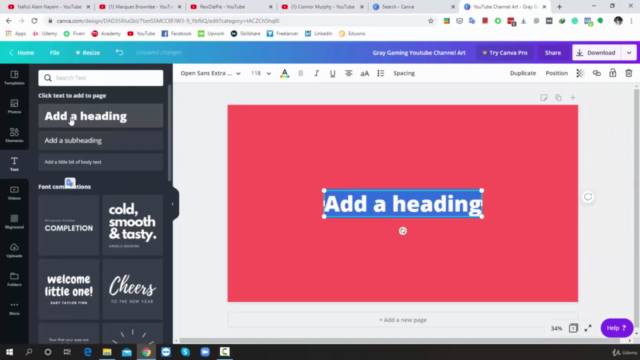Screen dimensions: 640x360
Task: Toggle bold formatting
Action: (x=301, y=73)
